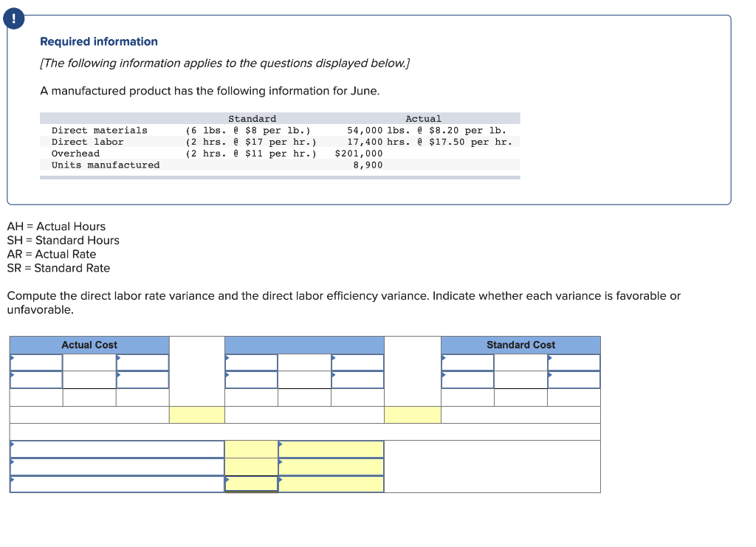Open first dropdown under Standard Cost header

(x=467, y=362)
